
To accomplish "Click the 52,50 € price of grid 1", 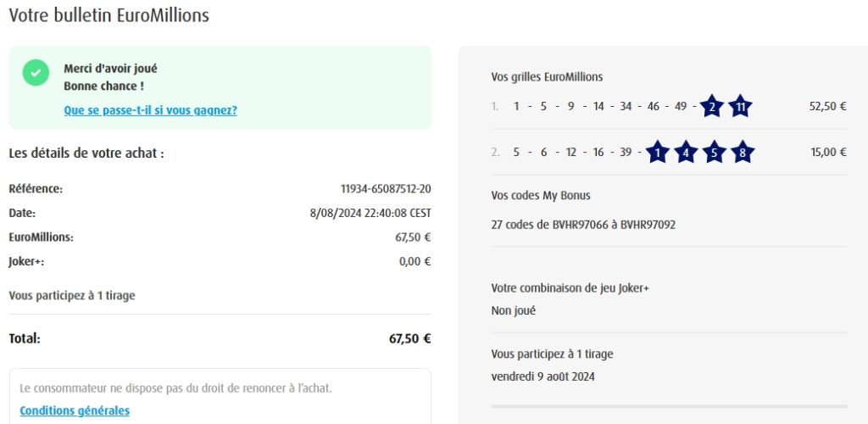I will point(828,107).
